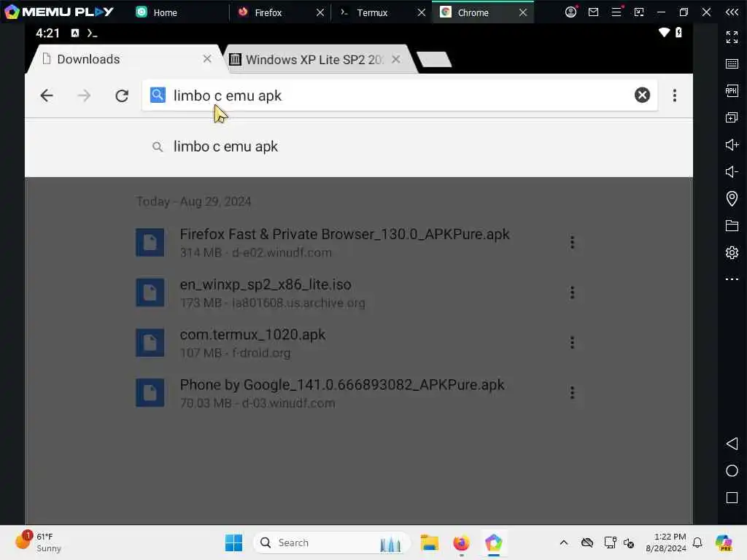747x560 pixels.
Task: Open a new Chrome tab
Action: 434,60
